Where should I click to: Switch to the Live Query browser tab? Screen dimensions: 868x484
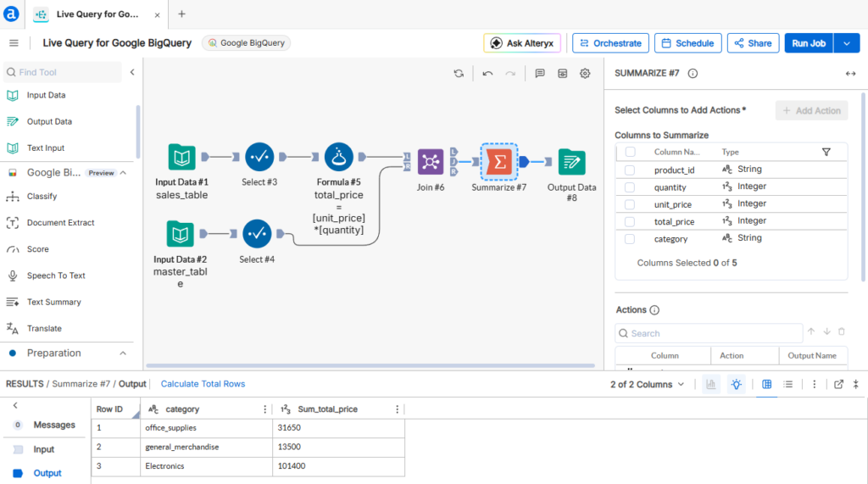[97, 14]
